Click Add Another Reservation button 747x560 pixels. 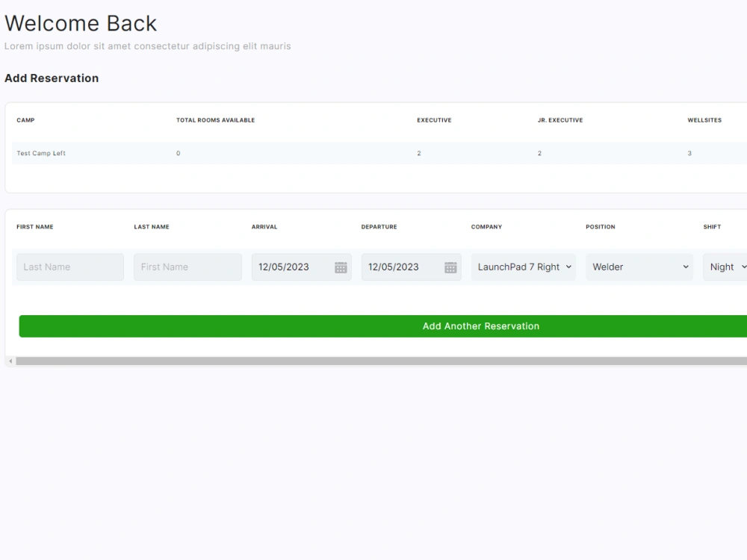(383, 326)
